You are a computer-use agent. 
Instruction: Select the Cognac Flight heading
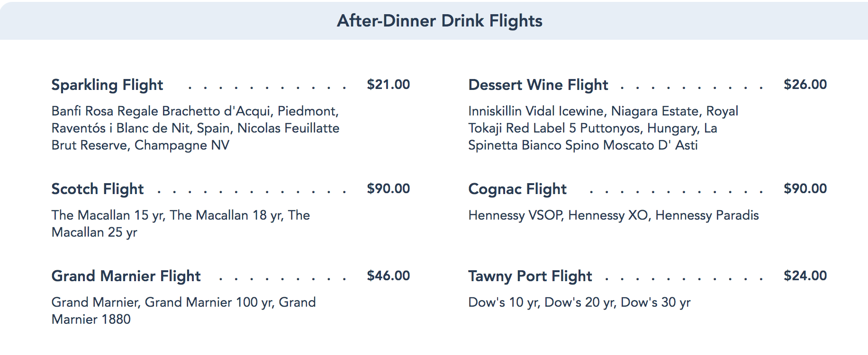point(517,189)
